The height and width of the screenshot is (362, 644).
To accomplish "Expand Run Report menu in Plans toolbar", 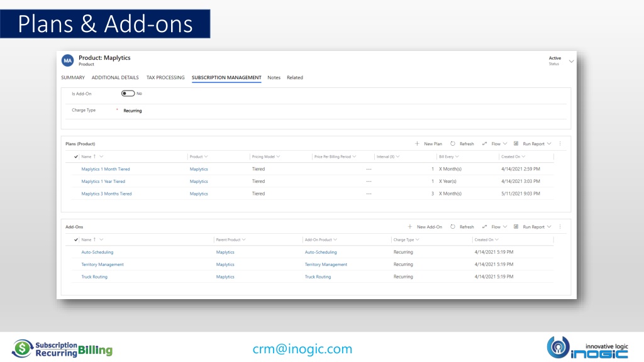I will 549,144.
